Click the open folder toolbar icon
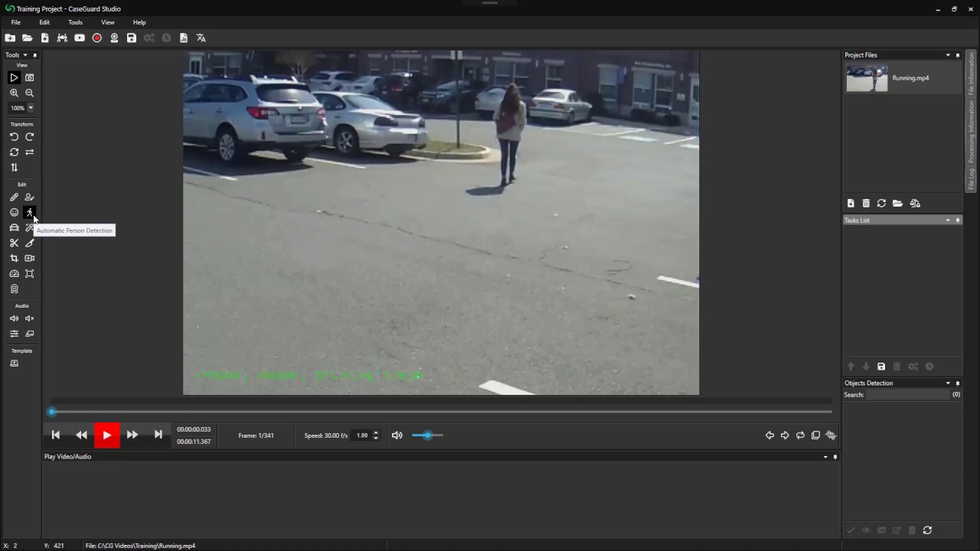 tap(27, 37)
